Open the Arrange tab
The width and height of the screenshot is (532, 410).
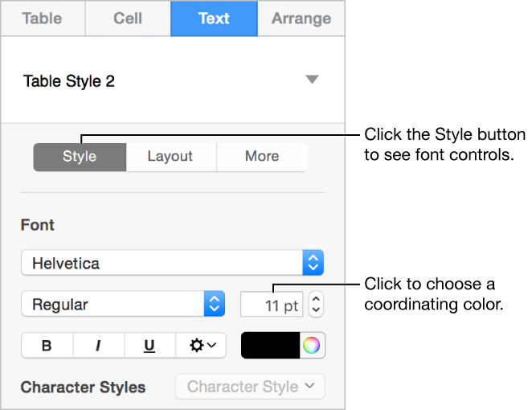pyautogui.click(x=301, y=18)
